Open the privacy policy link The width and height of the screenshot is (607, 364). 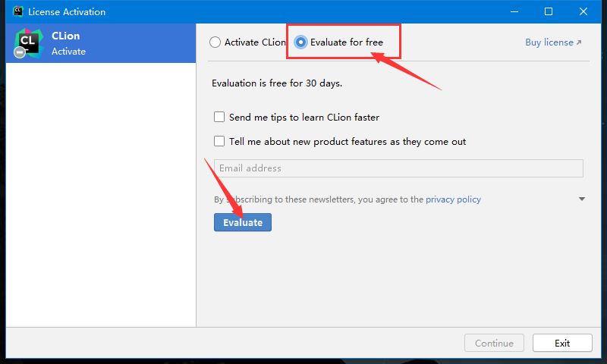(x=453, y=199)
